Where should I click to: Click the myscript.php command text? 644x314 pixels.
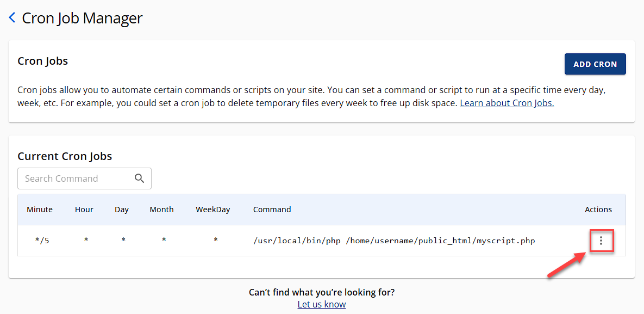[x=394, y=241]
